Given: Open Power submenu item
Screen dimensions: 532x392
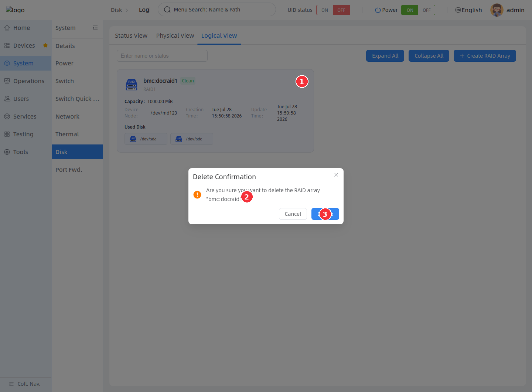Looking at the screenshot, I should [x=77, y=63].
